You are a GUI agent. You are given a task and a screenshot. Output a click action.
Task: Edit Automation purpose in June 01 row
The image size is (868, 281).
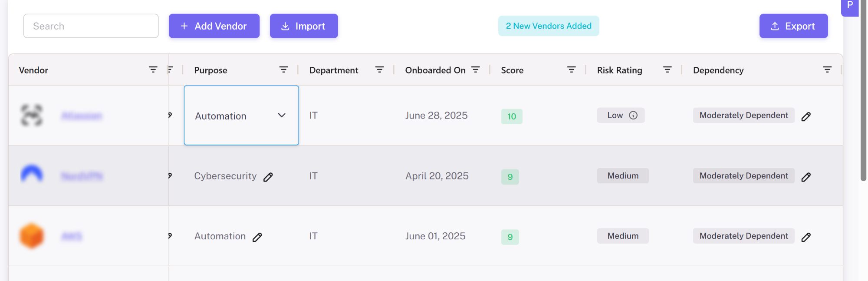[x=257, y=237]
